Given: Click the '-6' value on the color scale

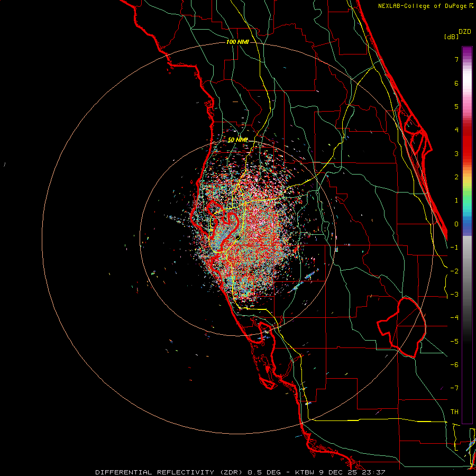Looking at the screenshot, I should tap(454, 365).
